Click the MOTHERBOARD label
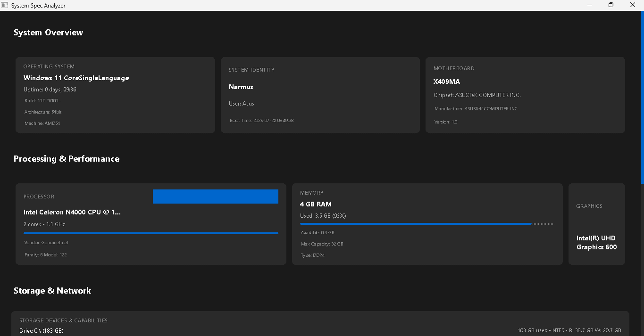 (x=454, y=69)
